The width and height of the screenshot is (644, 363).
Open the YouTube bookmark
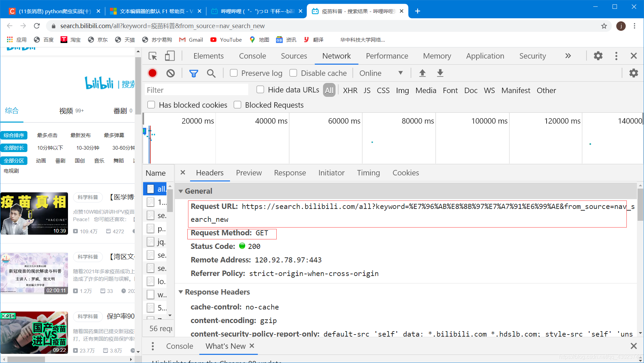click(226, 40)
